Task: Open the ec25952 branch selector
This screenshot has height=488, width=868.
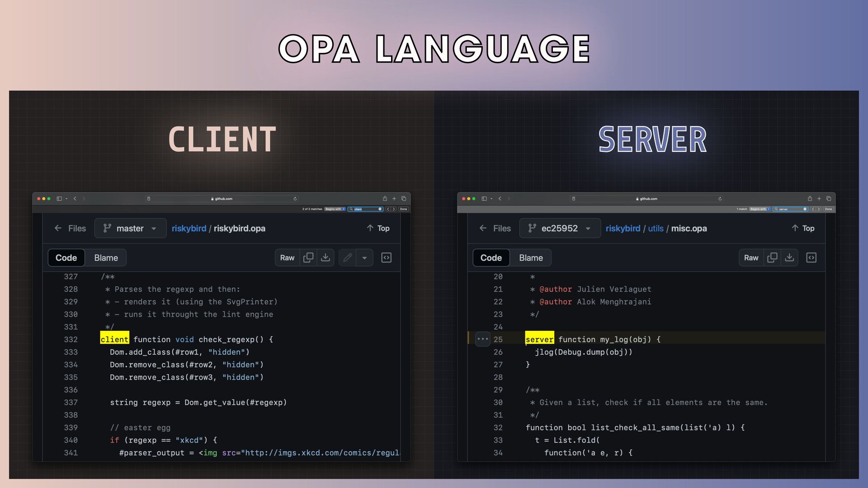Action: tap(560, 228)
